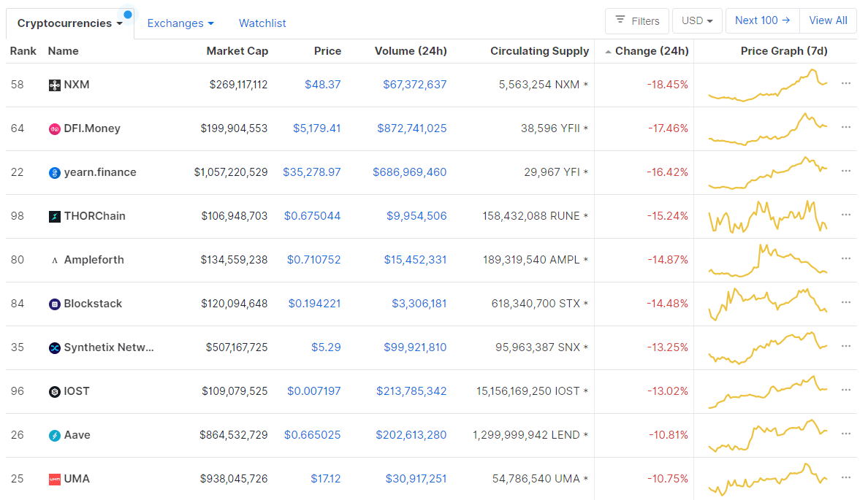The height and width of the screenshot is (500, 868).
Task: Open the THORChain coin page link
Action: click(x=94, y=216)
